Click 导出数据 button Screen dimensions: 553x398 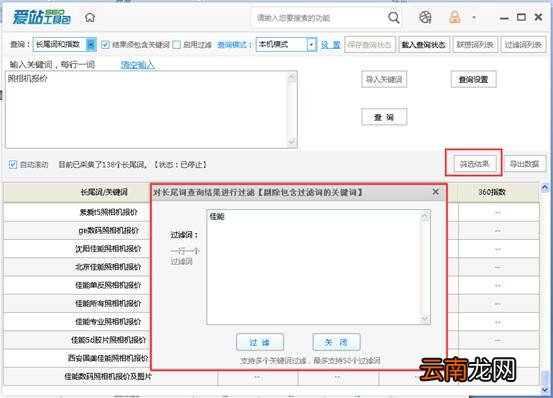coord(525,164)
